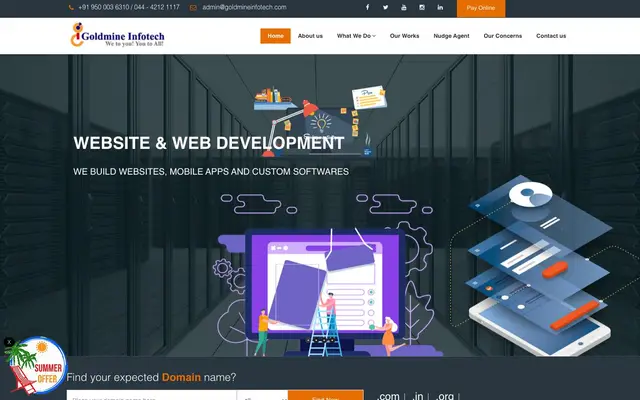Click the Website & Web Development heading
The height and width of the screenshot is (400, 640).
click(209, 143)
